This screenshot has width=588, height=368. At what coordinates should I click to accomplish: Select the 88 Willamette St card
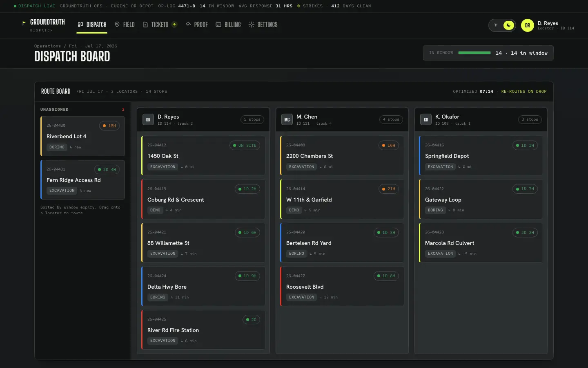pyautogui.click(x=203, y=243)
